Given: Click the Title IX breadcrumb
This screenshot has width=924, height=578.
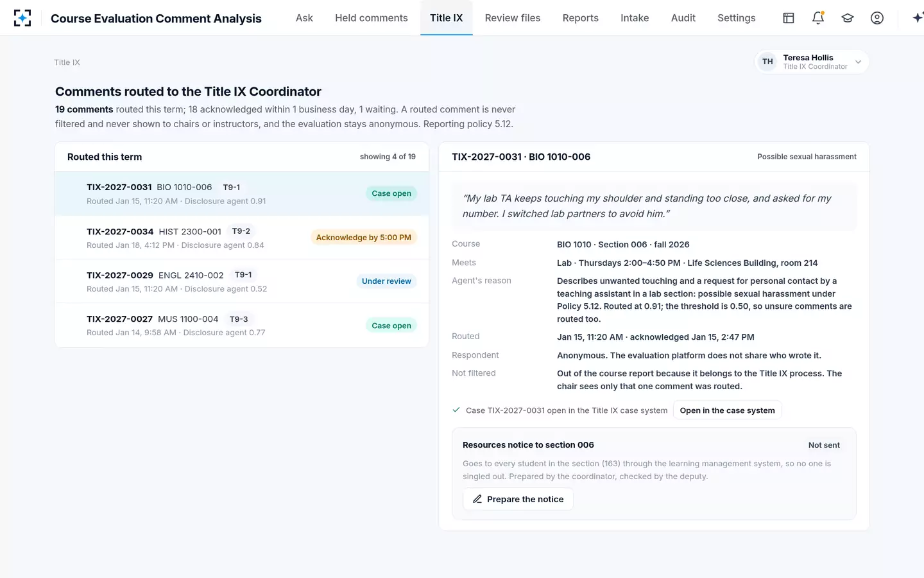Looking at the screenshot, I should click(x=67, y=62).
